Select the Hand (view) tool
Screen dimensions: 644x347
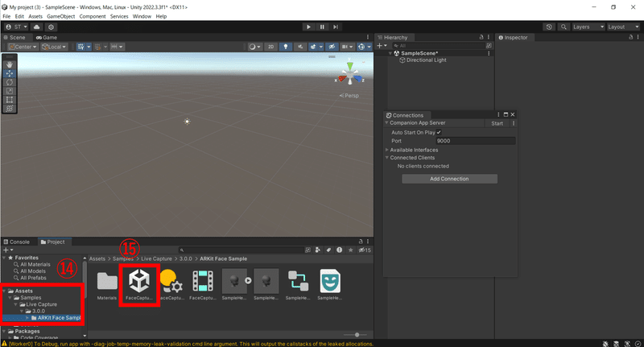[x=10, y=64]
